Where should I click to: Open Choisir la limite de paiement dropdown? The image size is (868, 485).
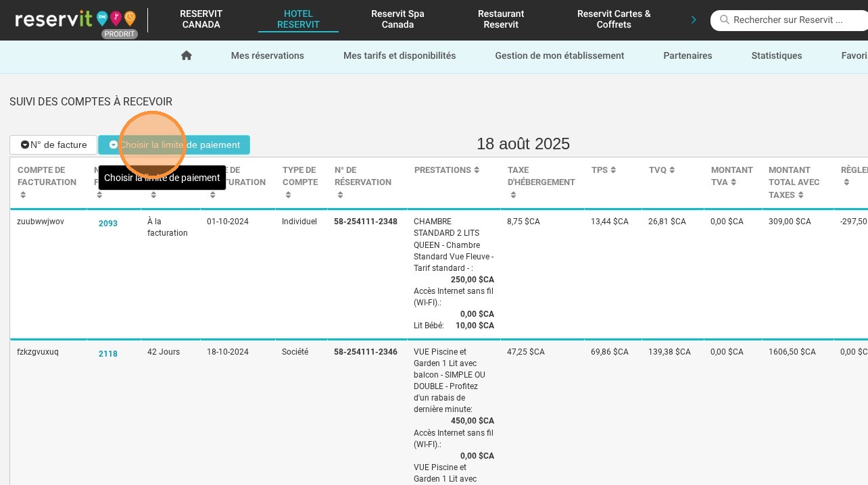tap(174, 145)
